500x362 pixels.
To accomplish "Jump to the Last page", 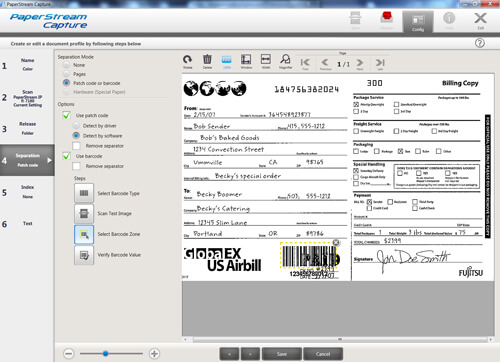I will pos(380,63).
